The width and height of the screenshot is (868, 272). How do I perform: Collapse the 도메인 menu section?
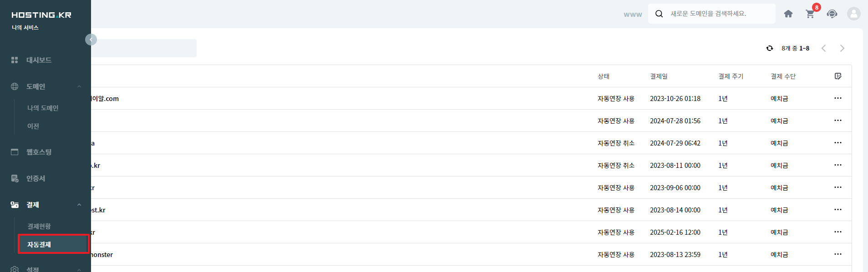[79, 86]
